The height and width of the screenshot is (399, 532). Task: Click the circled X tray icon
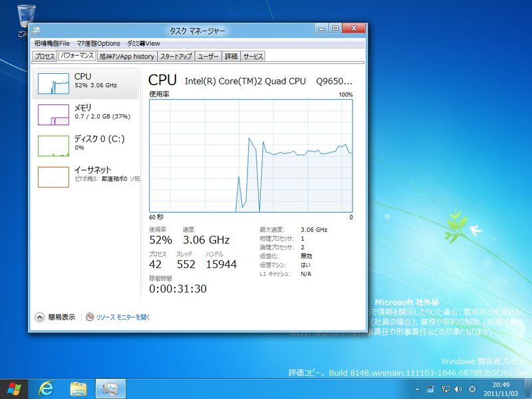click(x=472, y=389)
